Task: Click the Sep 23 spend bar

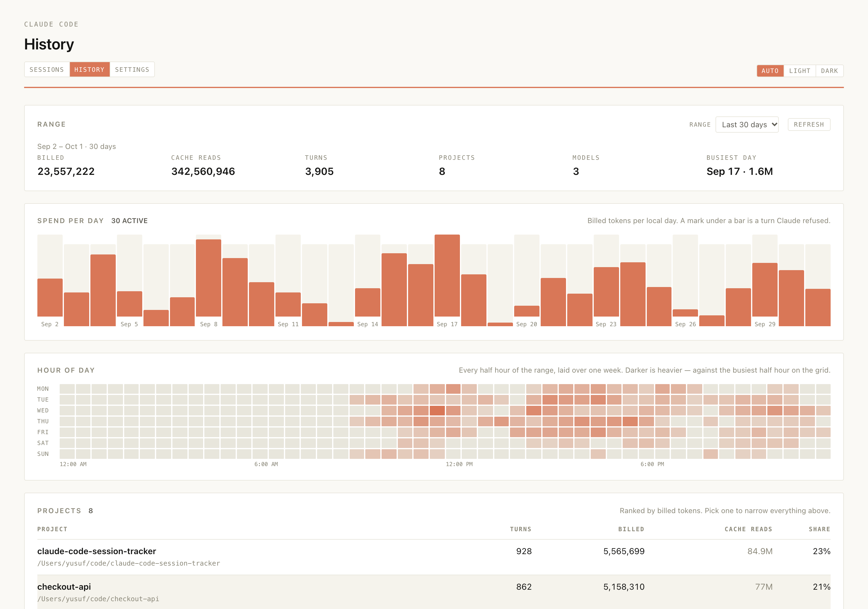Action: tap(606, 292)
